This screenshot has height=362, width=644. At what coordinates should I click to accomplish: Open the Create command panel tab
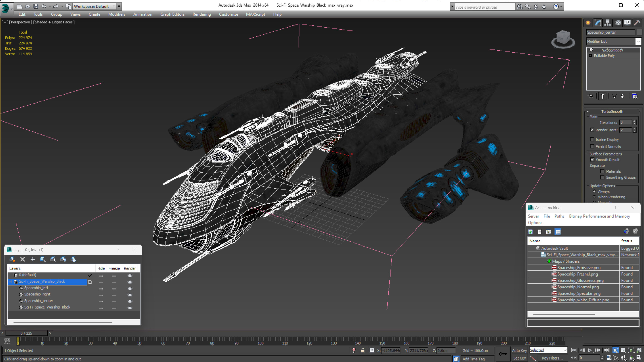pyautogui.click(x=588, y=23)
